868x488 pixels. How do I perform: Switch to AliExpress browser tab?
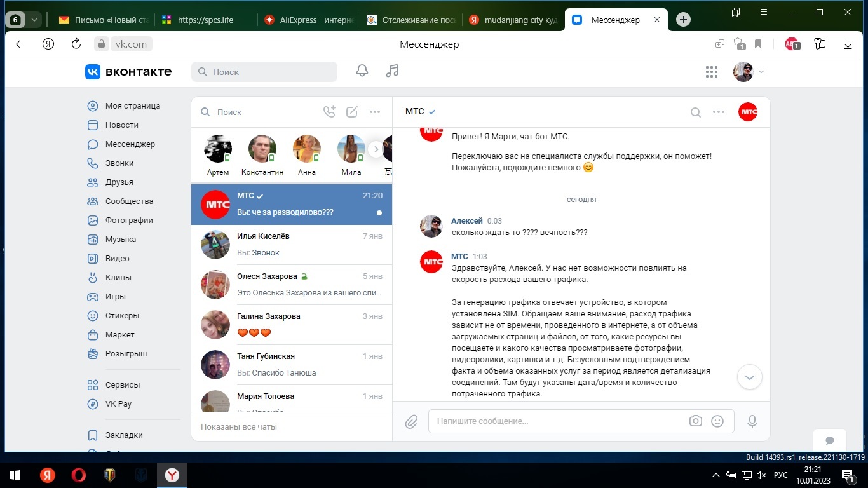pyautogui.click(x=308, y=20)
